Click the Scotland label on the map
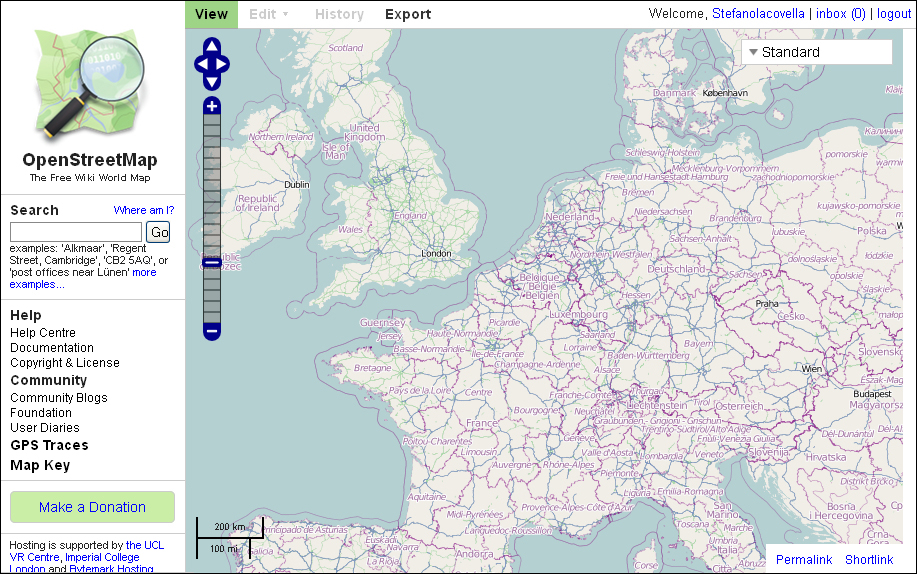 click(x=345, y=47)
